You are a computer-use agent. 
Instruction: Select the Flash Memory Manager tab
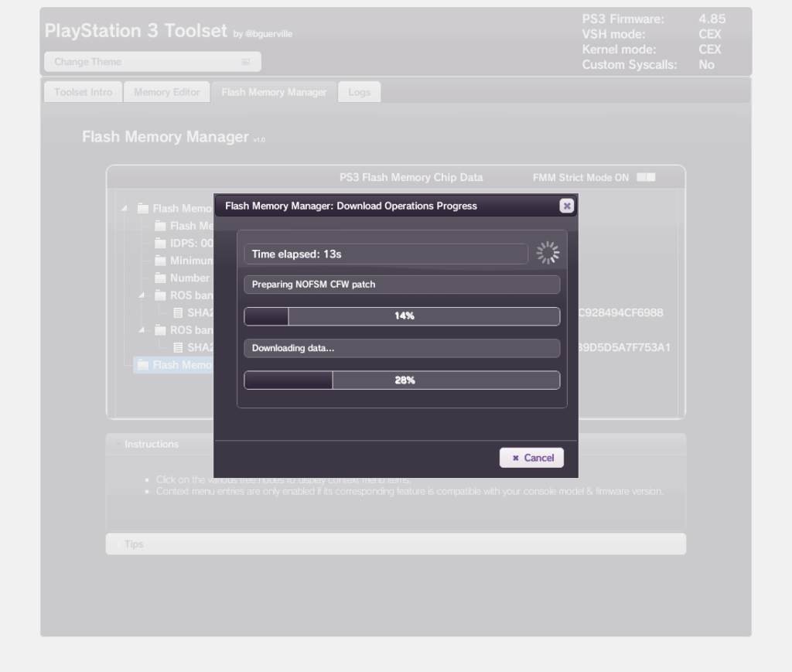tap(274, 92)
